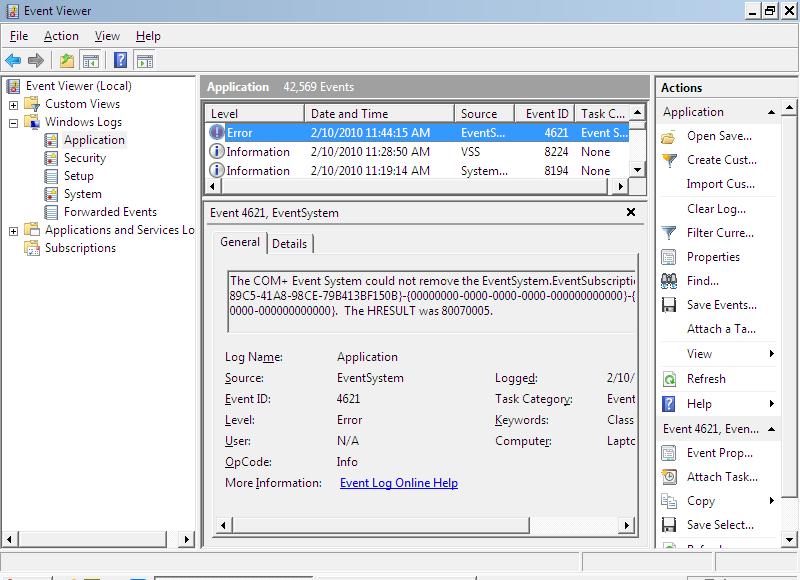Click the Back arrow toolbar icon
The height and width of the screenshot is (580, 800).
13,61
